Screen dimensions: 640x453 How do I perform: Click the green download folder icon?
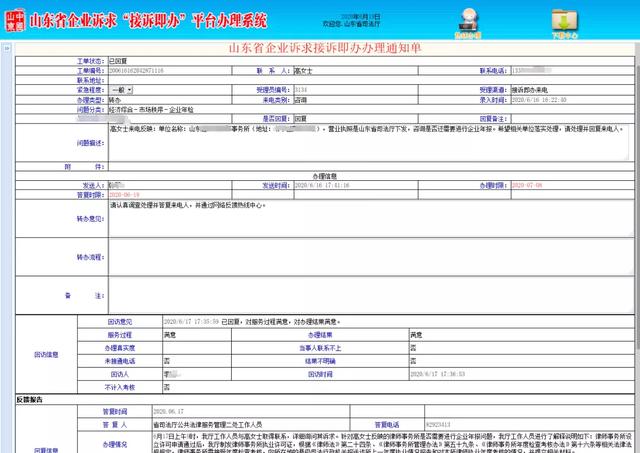(x=565, y=21)
